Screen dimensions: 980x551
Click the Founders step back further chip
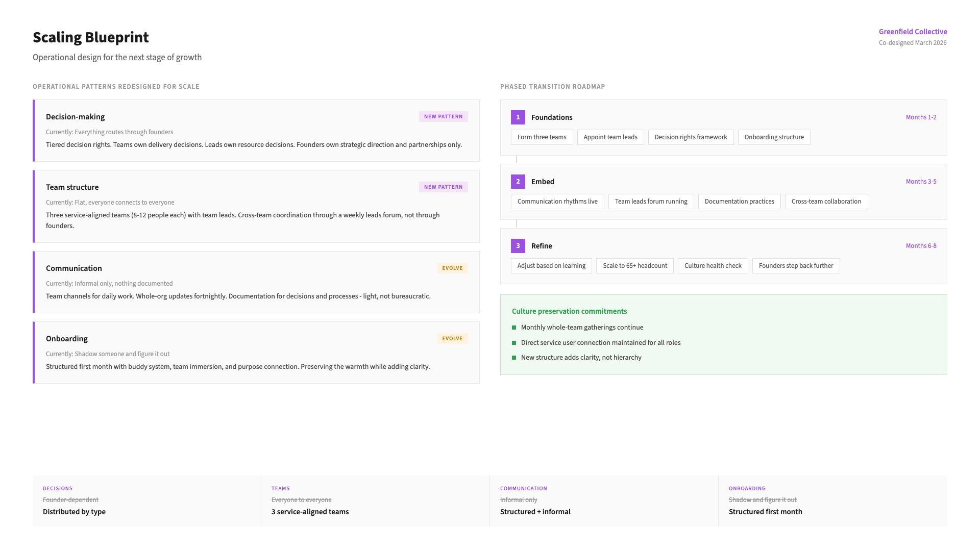795,266
